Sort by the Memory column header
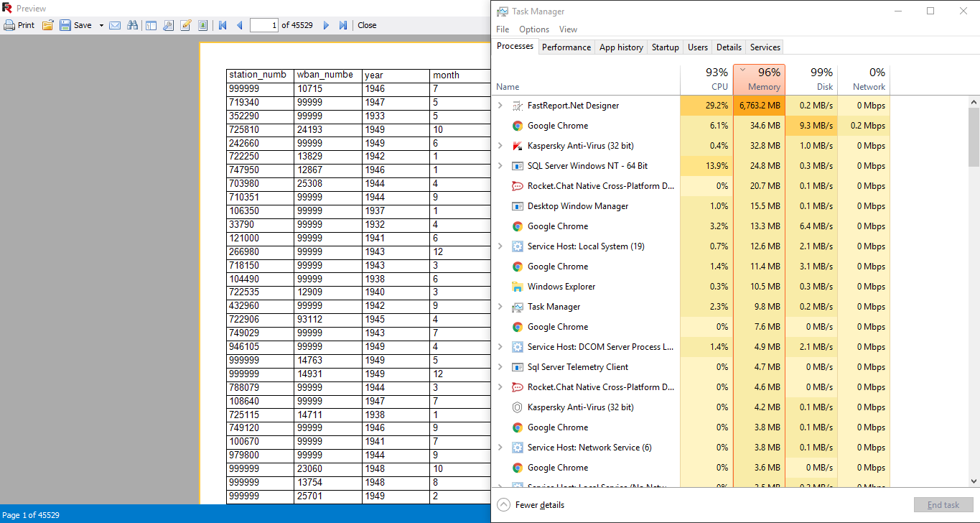The width and height of the screenshot is (980, 523). pyautogui.click(x=759, y=80)
